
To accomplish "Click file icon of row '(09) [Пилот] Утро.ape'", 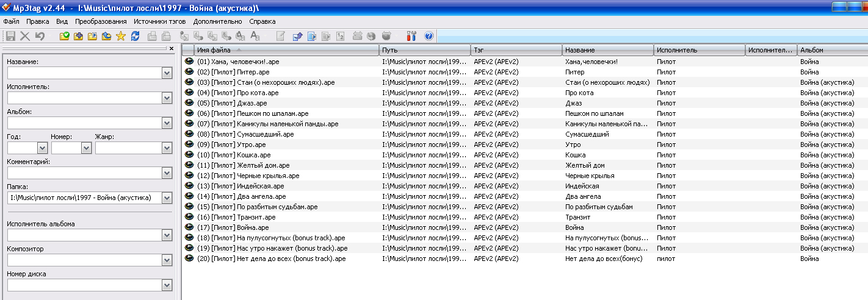I will click(x=189, y=145).
